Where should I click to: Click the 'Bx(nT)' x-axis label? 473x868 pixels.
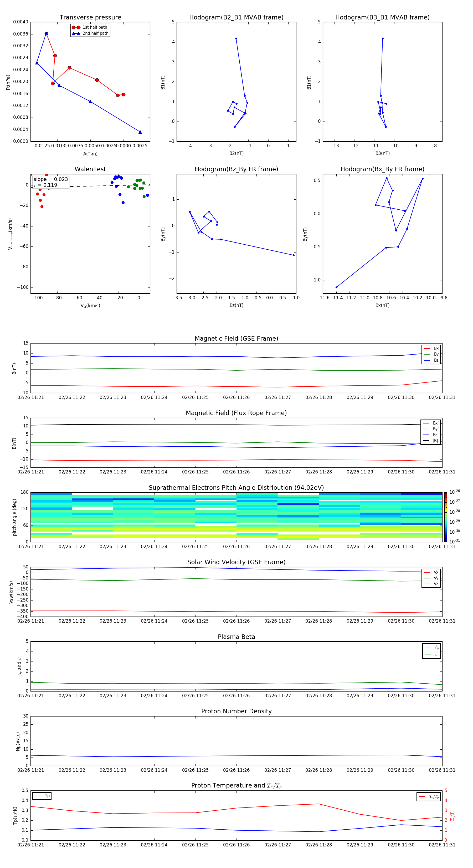(x=382, y=305)
